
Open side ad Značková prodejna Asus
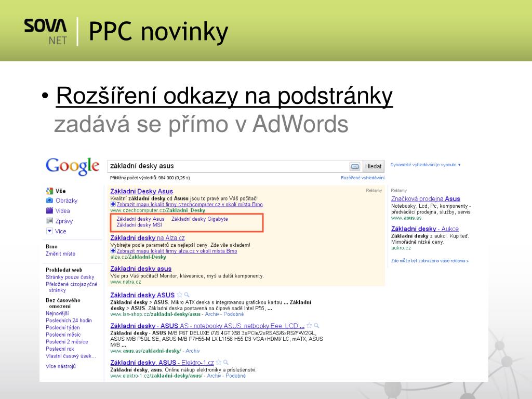pyautogui.click(x=425, y=199)
